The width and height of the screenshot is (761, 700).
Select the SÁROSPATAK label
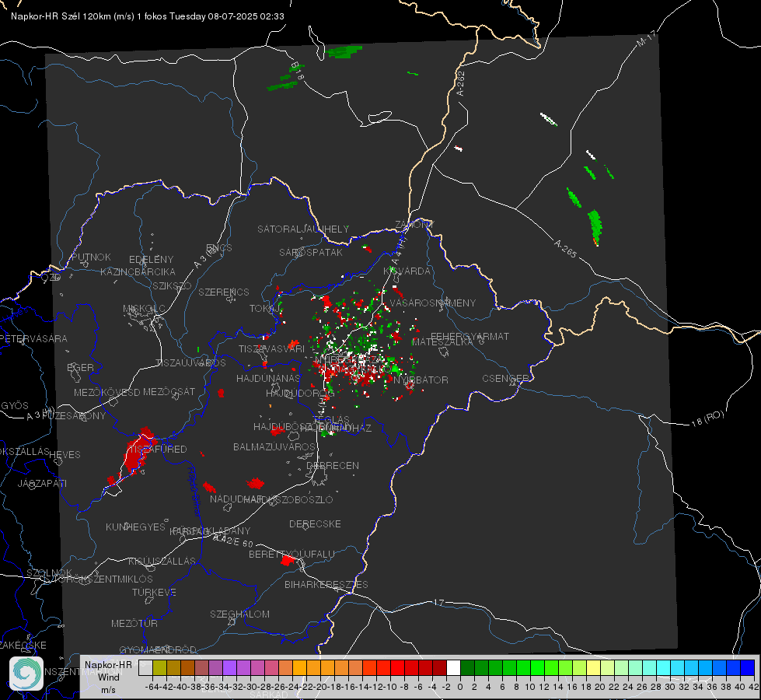coord(311,253)
